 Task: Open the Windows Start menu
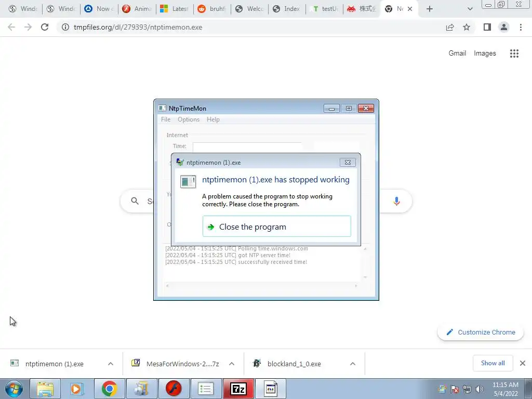pyautogui.click(x=14, y=389)
